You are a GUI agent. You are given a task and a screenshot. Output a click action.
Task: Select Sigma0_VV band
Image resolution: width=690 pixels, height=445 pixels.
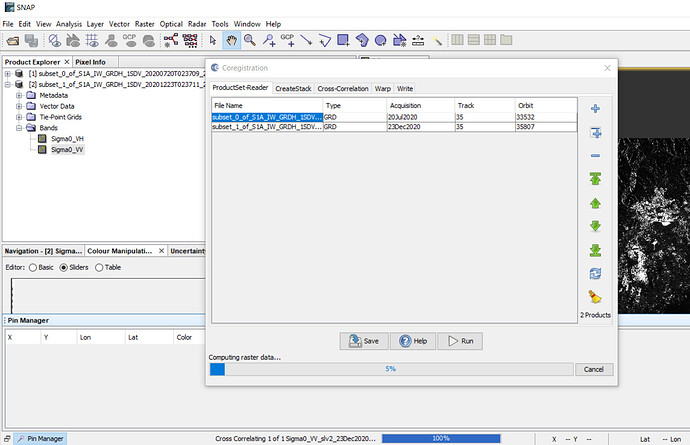click(67, 150)
